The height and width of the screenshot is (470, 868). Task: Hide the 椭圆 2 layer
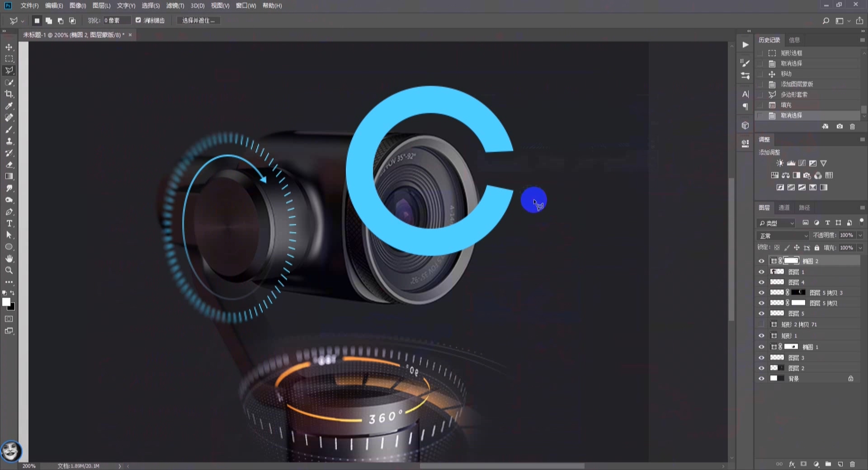click(761, 261)
